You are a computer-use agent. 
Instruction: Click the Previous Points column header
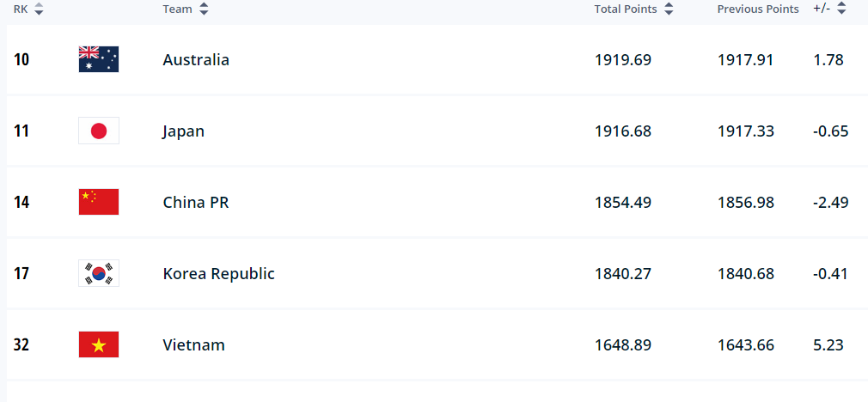758,9
